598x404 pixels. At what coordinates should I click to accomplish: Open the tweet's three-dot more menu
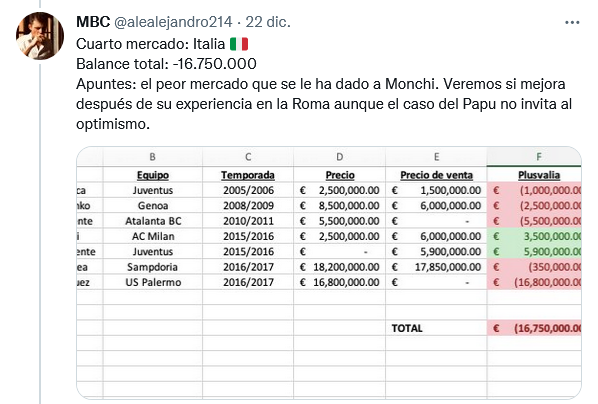(x=572, y=23)
